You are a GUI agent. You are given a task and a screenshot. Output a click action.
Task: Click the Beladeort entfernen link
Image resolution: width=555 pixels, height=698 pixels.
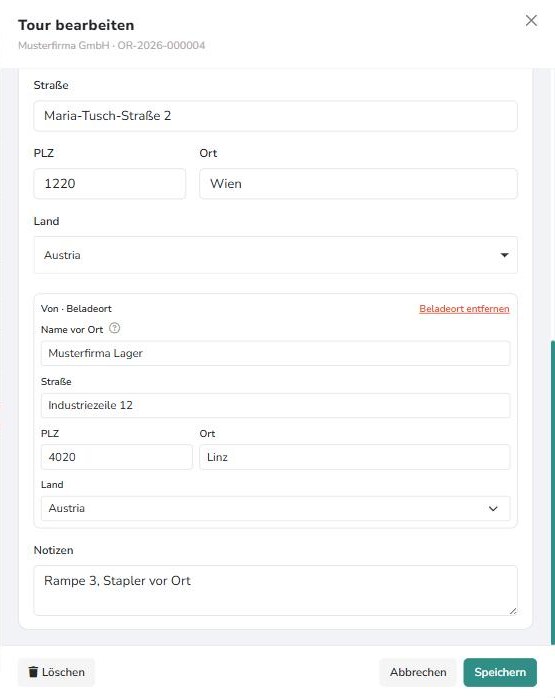pyautogui.click(x=464, y=308)
